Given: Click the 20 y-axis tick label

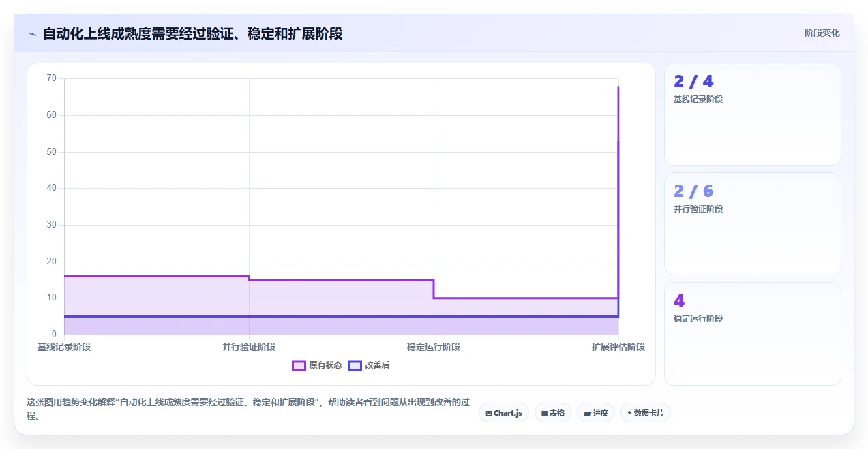Looking at the screenshot, I should click(x=52, y=262).
